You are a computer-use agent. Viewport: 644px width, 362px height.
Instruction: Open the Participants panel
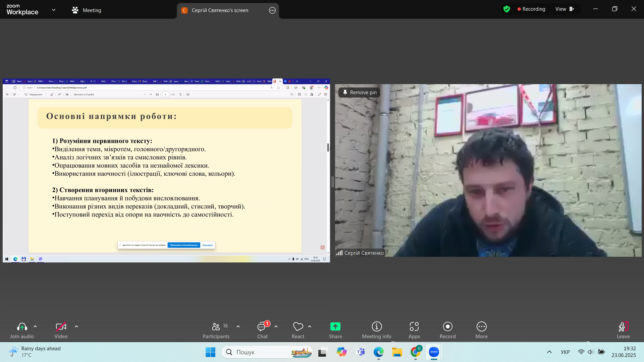(216, 330)
